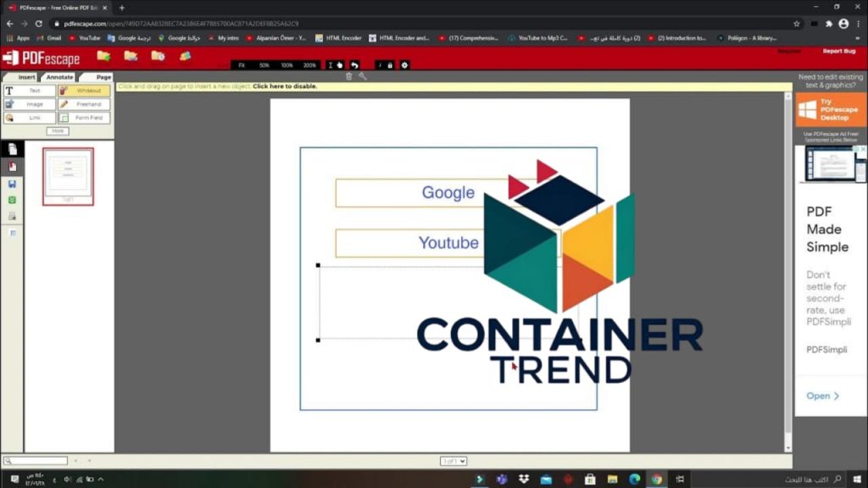Select the text cursor tool in toolbar

click(331, 65)
